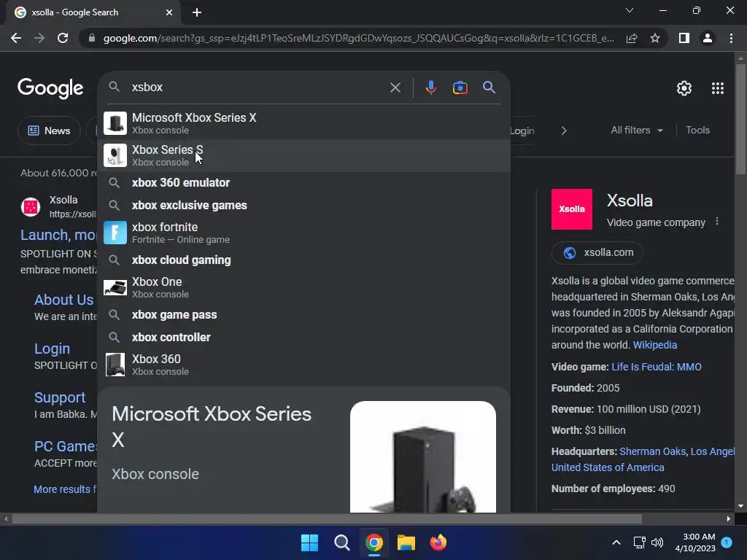This screenshot has width=747, height=560.
Task: Bookmark this tab with the star icon
Action: tap(655, 38)
